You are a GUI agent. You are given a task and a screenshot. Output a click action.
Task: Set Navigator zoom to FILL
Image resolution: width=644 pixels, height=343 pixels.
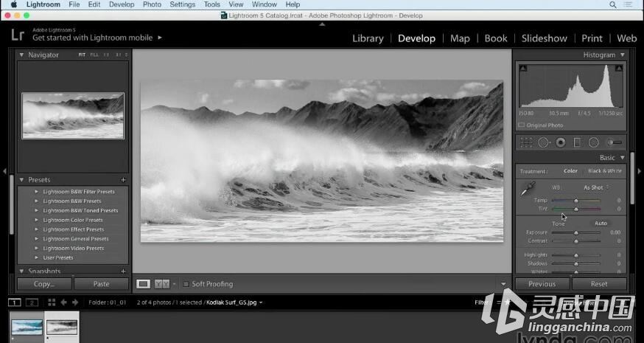tap(94, 55)
